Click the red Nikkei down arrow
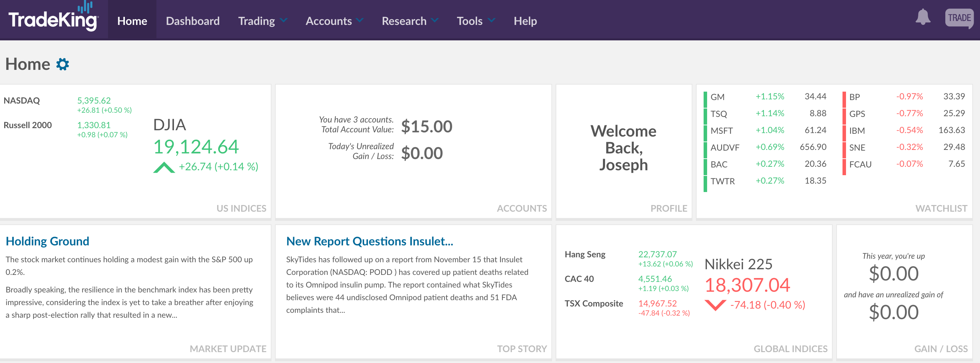Image resolution: width=980 pixels, height=363 pixels. coord(715,305)
